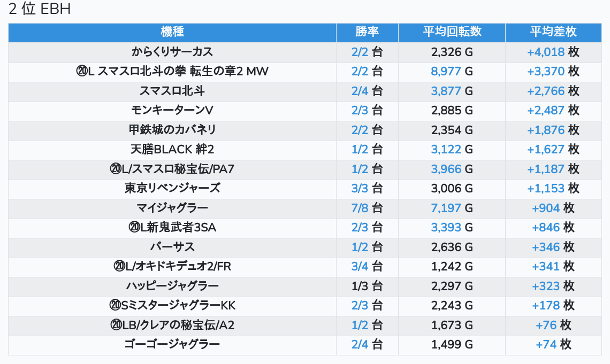Open the +1,876 link for 甲鉄城のカバネリ
Viewport: 610px width, 364px height.
[546, 130]
